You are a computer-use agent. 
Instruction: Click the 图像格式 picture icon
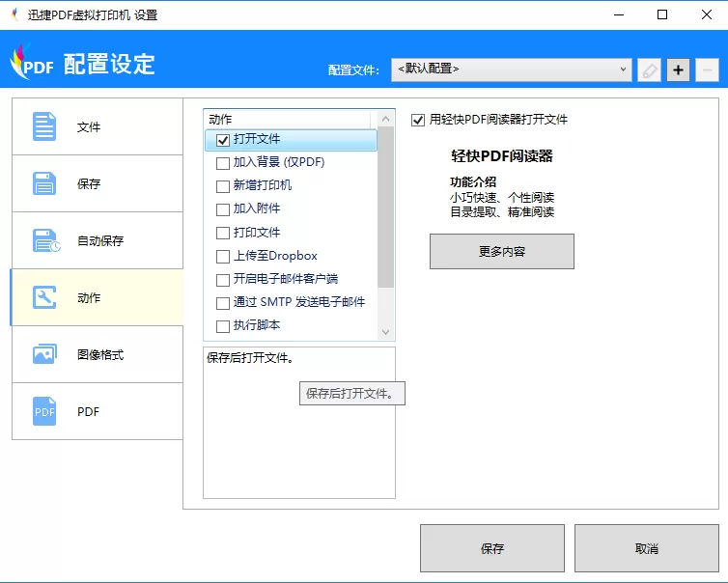pyautogui.click(x=44, y=354)
